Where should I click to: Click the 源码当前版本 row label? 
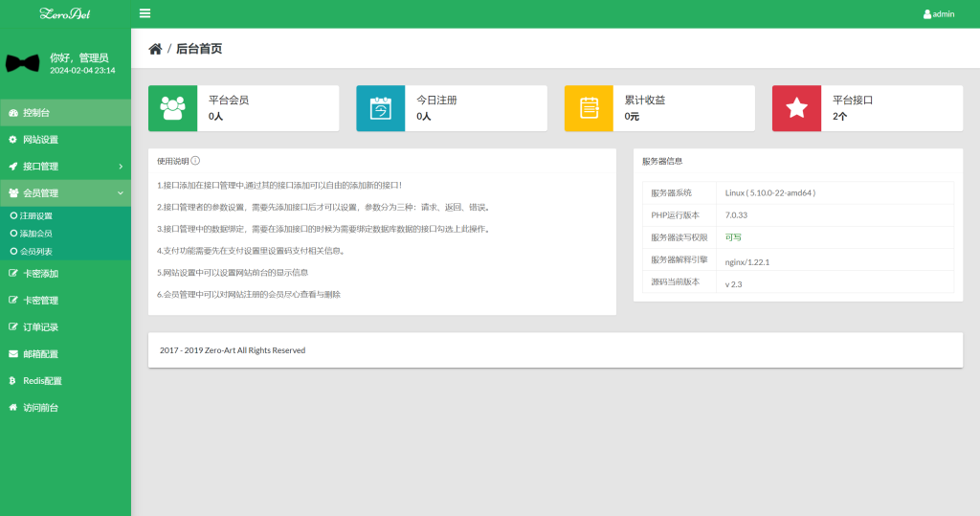click(675, 281)
